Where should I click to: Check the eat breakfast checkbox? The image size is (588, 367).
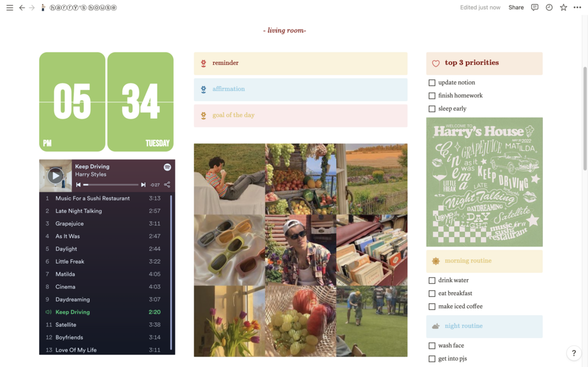tap(432, 293)
